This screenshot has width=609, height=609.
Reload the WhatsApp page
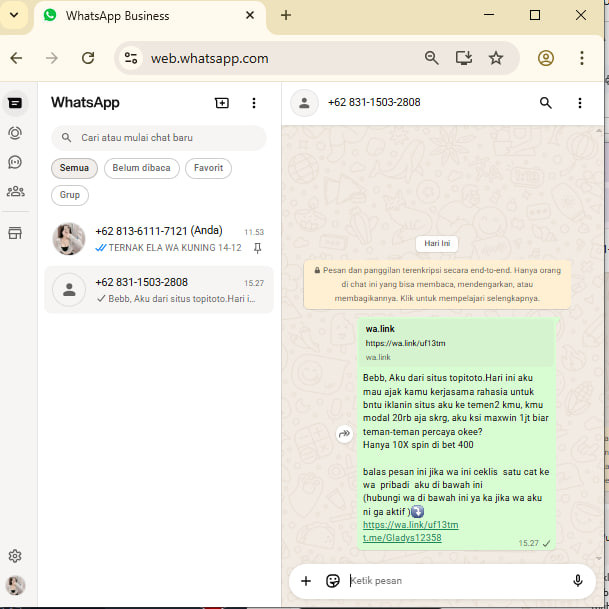tap(88, 58)
